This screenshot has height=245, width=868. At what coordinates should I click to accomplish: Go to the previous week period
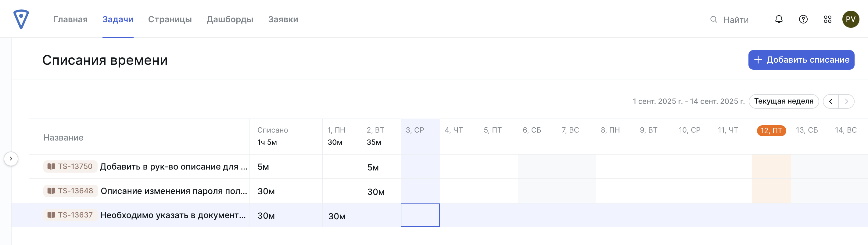point(831,101)
